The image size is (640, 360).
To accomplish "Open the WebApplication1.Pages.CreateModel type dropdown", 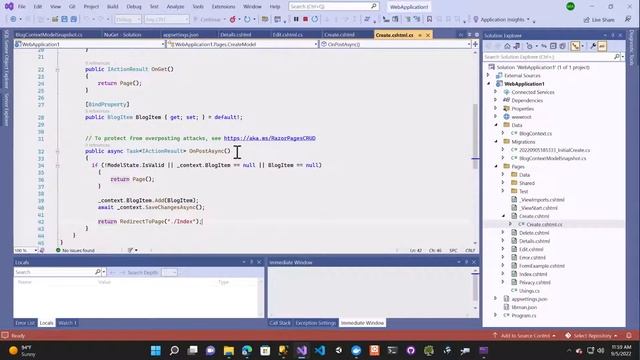I will 242,44.
